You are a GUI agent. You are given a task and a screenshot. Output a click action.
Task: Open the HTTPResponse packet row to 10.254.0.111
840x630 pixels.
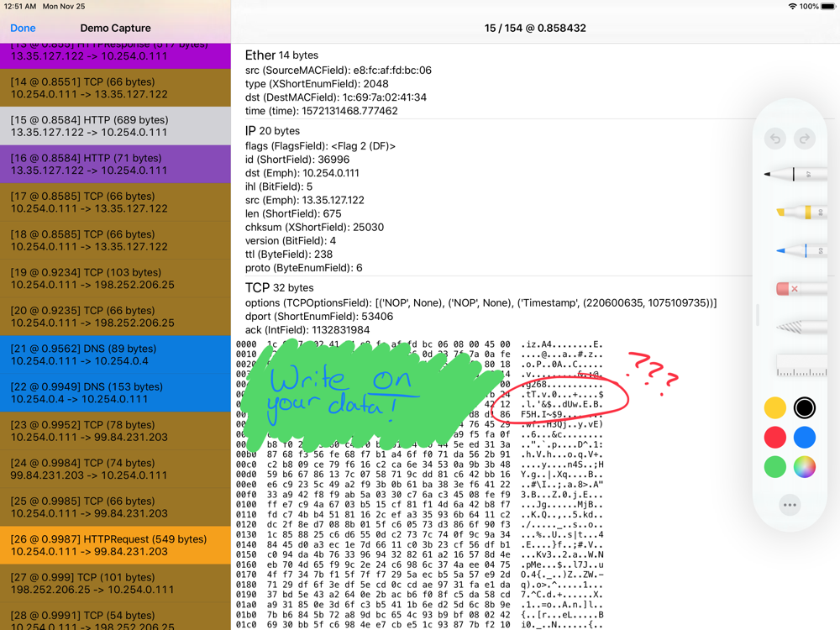click(x=115, y=55)
